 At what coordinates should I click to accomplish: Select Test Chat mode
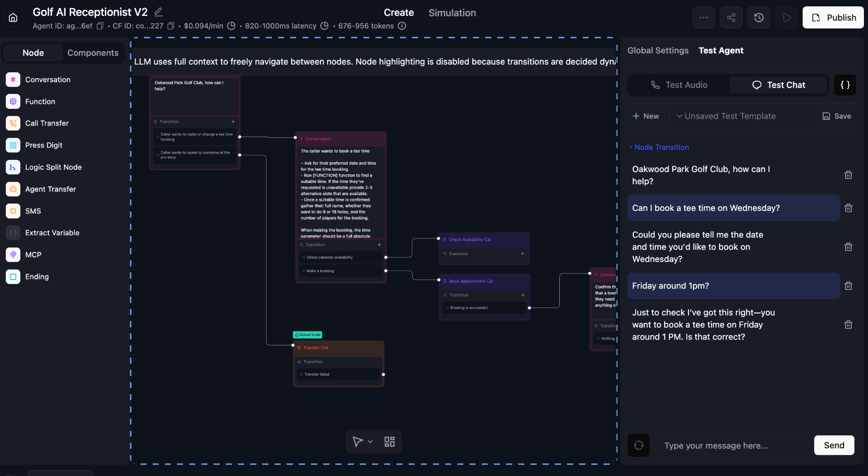click(778, 85)
